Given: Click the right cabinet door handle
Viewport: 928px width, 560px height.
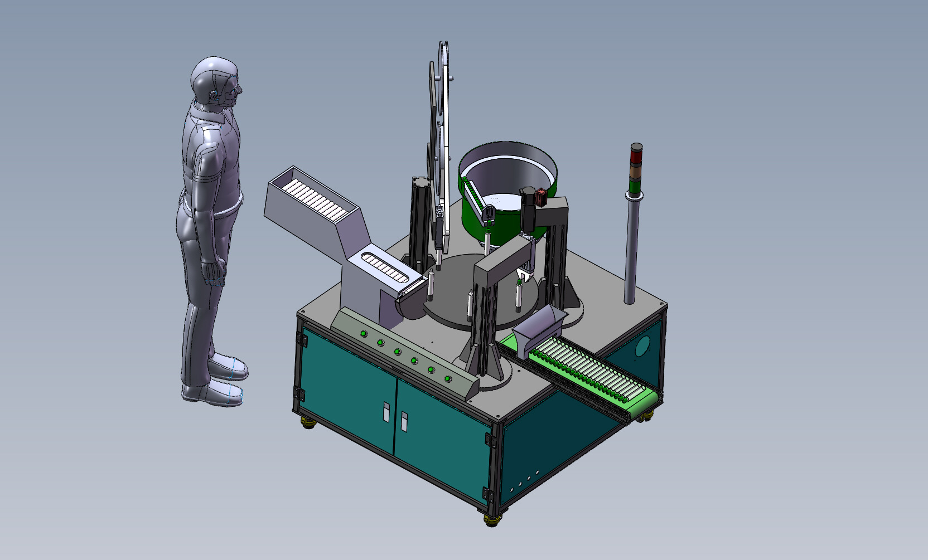Looking at the screenshot, I should pyautogui.click(x=404, y=421).
